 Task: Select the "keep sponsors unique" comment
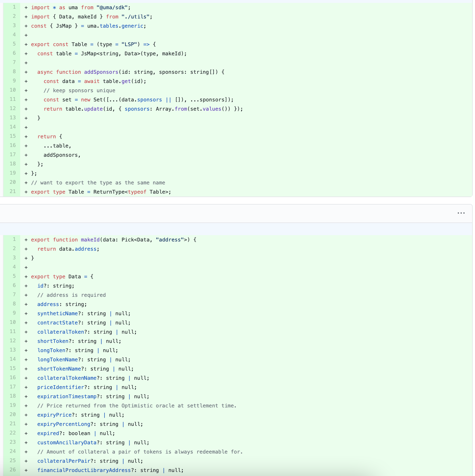[79, 90]
